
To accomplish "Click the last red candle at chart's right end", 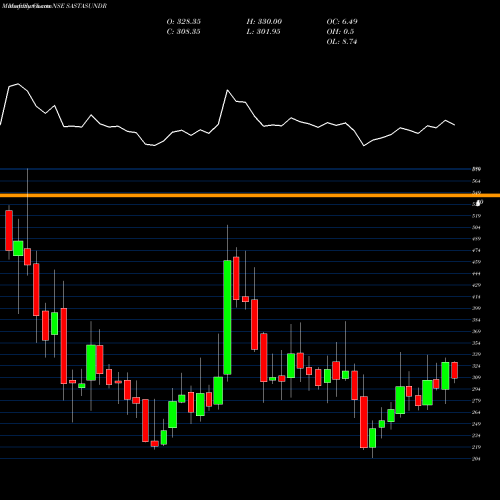I will (x=455, y=370).
